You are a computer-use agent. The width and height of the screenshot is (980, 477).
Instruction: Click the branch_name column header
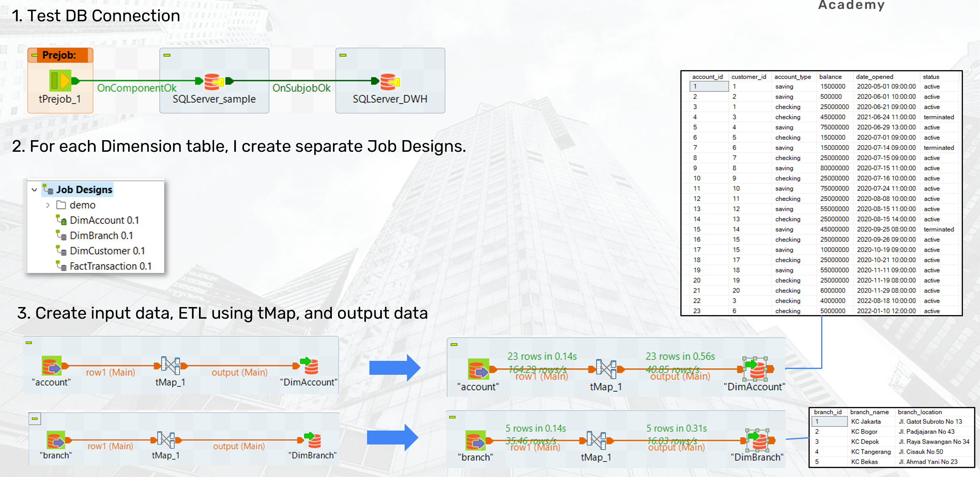coord(869,412)
